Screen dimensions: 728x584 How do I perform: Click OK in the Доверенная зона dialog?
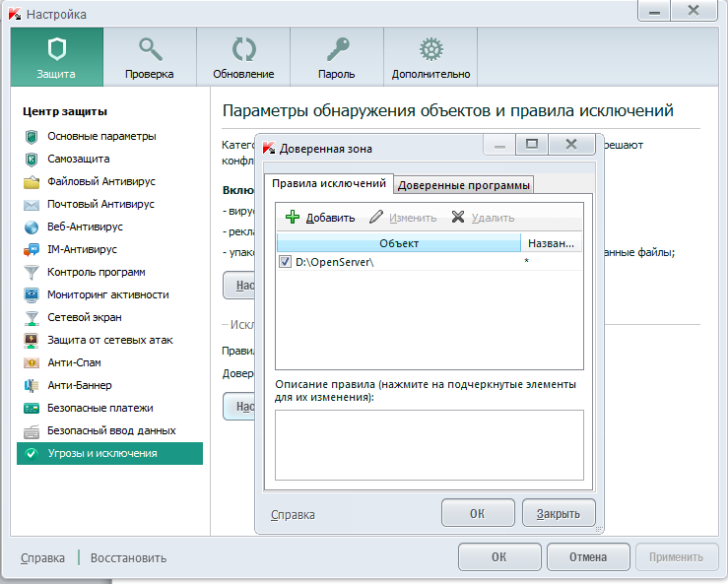click(x=478, y=513)
